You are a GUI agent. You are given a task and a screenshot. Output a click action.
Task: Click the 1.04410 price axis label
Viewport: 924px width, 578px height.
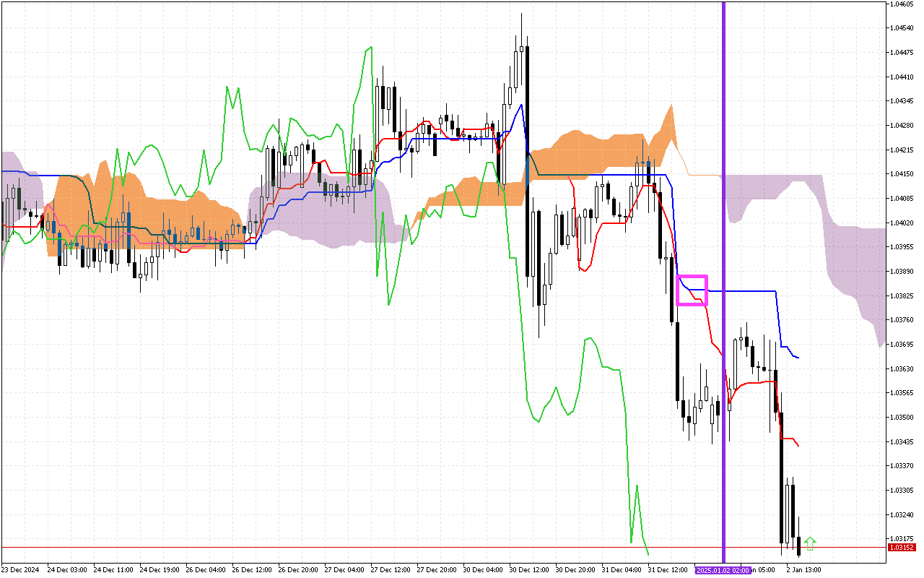(902, 77)
